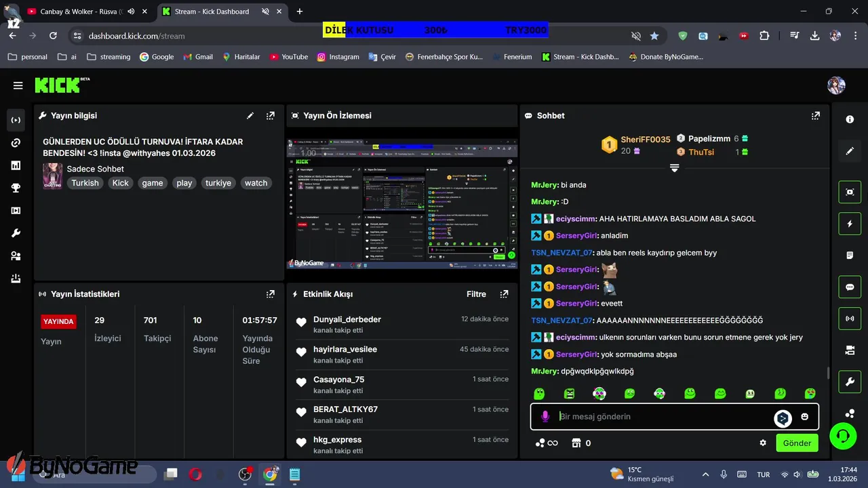Click the username TSN_NEVZAT_07 in the reels message

(562, 253)
